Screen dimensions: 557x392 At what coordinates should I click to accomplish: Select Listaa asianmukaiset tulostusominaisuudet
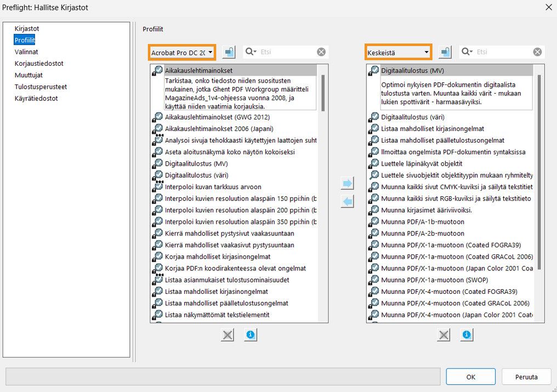click(226, 280)
